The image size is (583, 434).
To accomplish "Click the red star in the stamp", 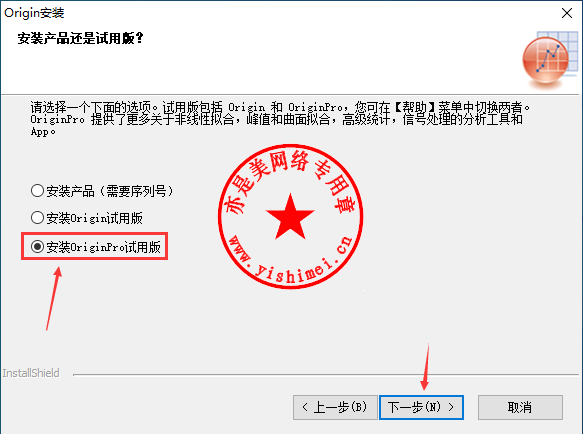I will point(290,217).
